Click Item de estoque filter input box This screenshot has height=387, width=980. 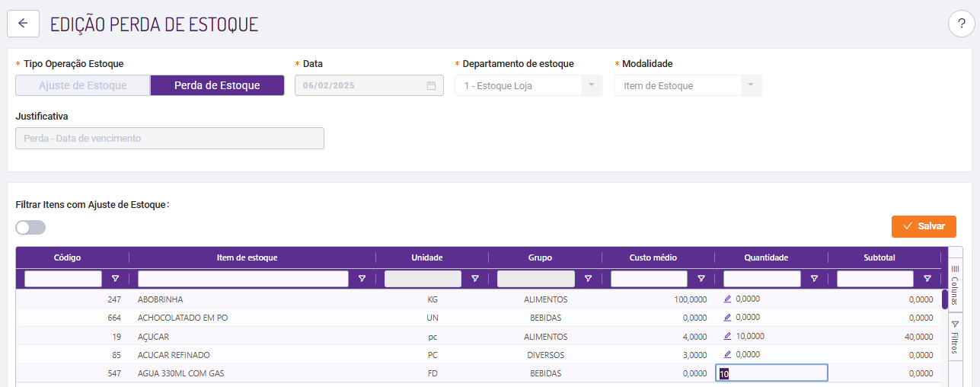point(243,279)
